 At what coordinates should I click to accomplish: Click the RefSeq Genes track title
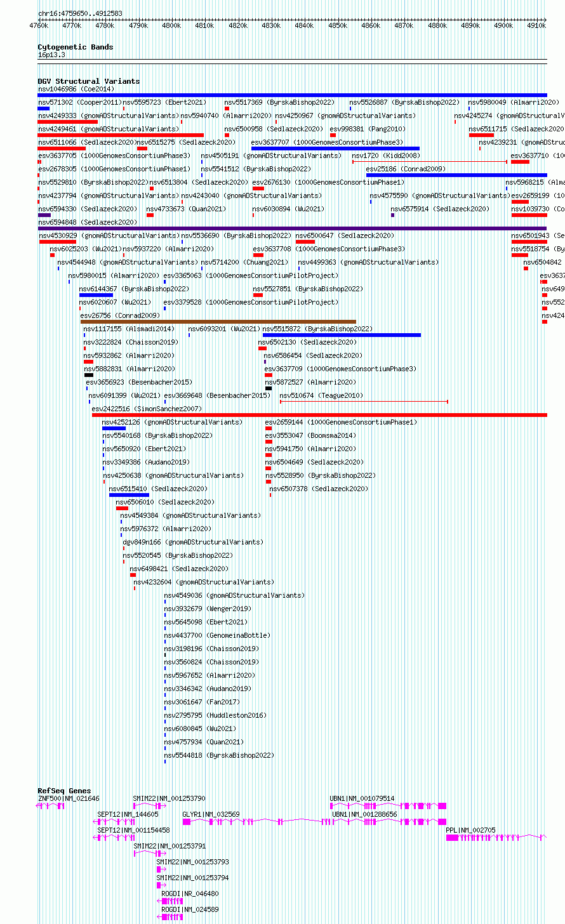64,791
